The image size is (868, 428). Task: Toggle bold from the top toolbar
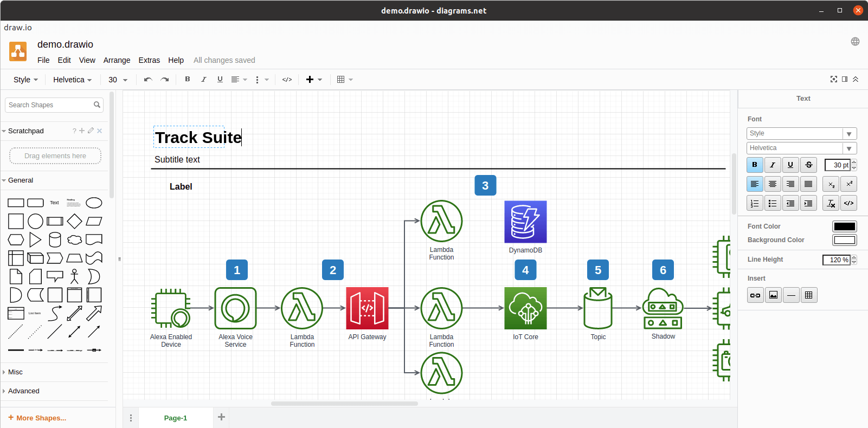click(188, 79)
